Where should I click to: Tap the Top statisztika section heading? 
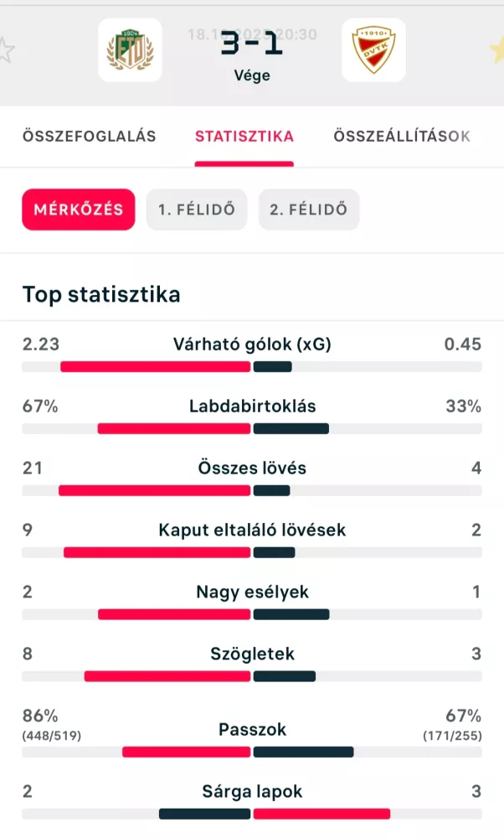(101, 295)
